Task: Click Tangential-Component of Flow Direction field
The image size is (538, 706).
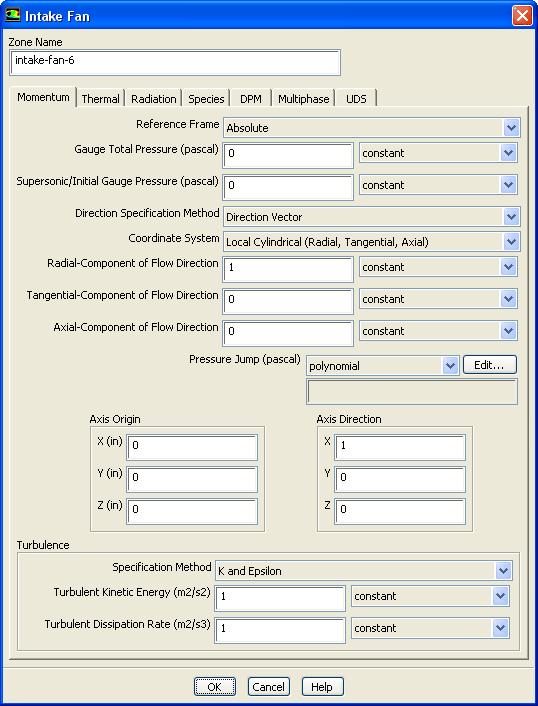Action: 288,301
